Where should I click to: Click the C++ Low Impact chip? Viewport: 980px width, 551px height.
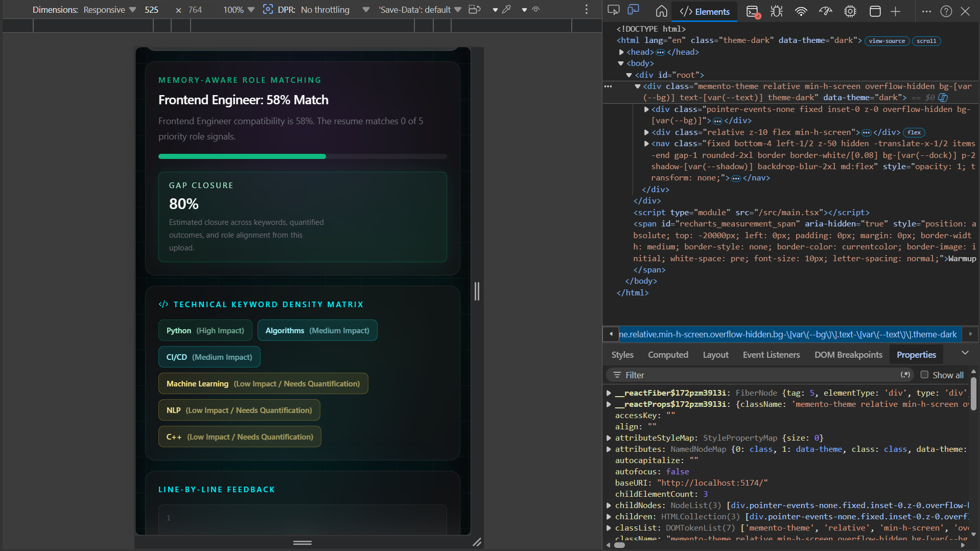tap(240, 437)
